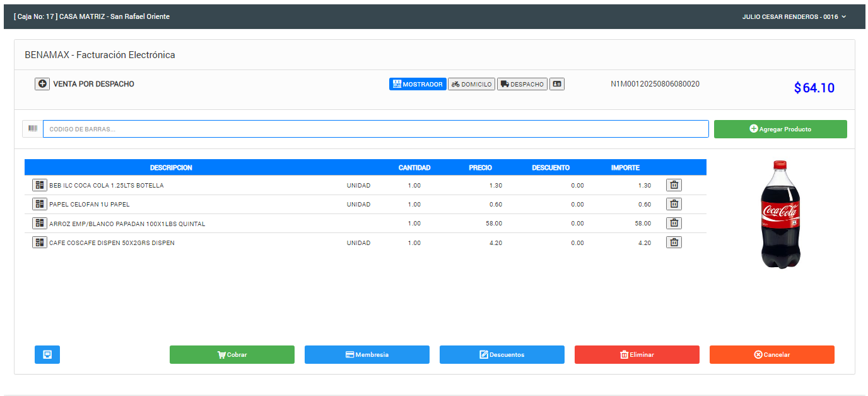Open details icon for Arroz Papadan item
The height and width of the screenshot is (396, 868).
click(x=40, y=223)
